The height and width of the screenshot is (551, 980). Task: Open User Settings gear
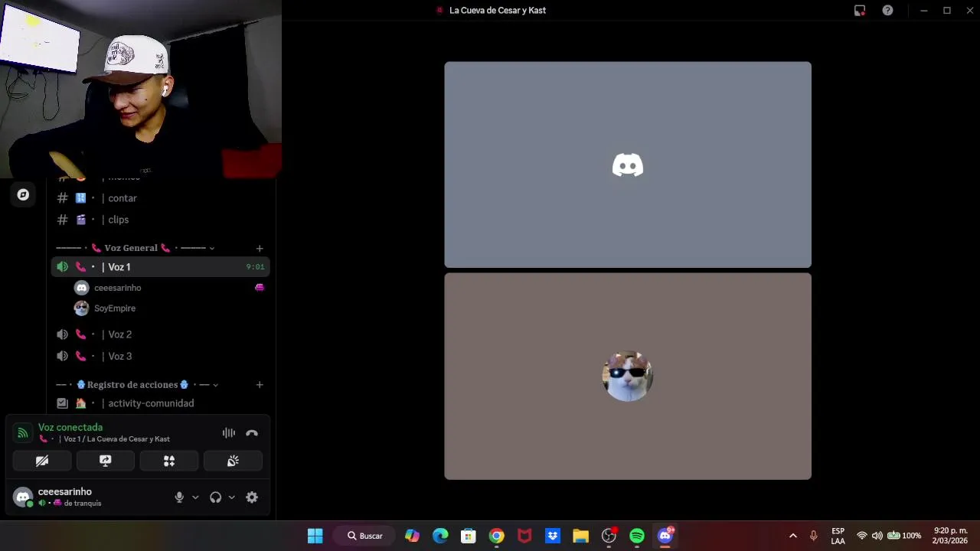tap(252, 497)
